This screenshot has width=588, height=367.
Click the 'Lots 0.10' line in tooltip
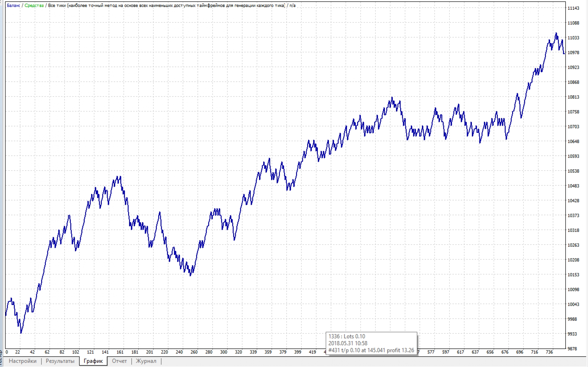[x=347, y=336]
